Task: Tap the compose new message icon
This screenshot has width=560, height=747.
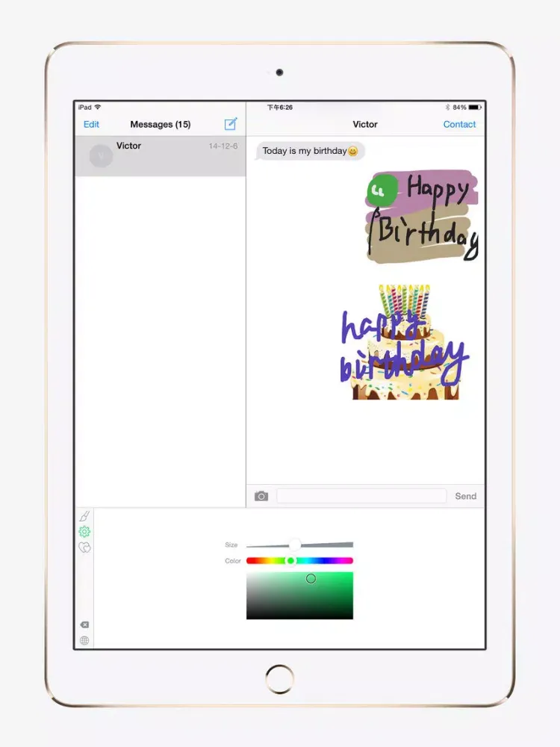Action: click(x=231, y=124)
